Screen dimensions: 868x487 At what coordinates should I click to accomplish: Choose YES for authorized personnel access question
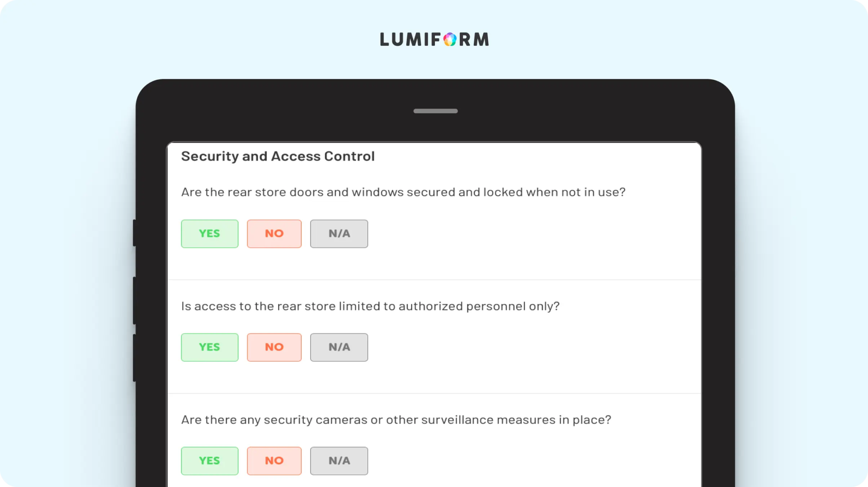(x=209, y=347)
